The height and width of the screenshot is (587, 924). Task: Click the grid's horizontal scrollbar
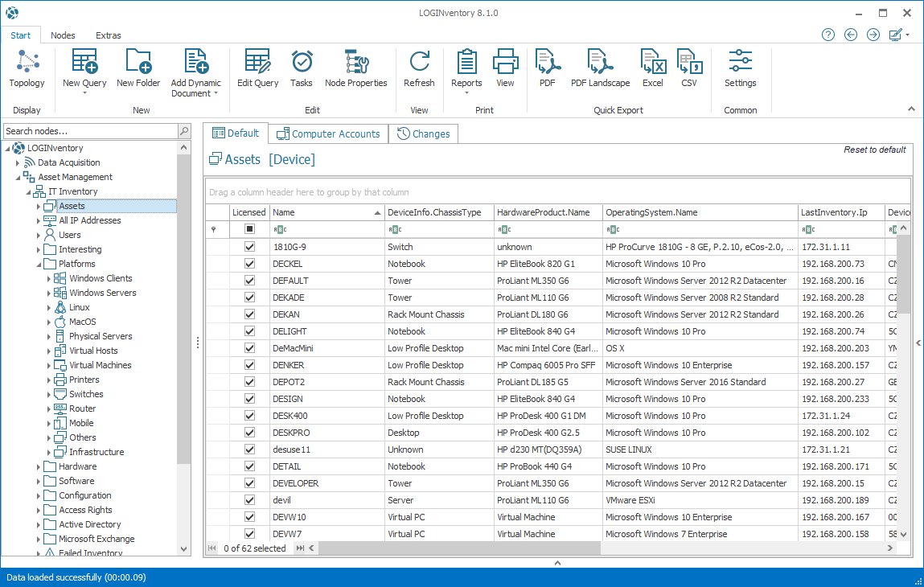click(459, 548)
